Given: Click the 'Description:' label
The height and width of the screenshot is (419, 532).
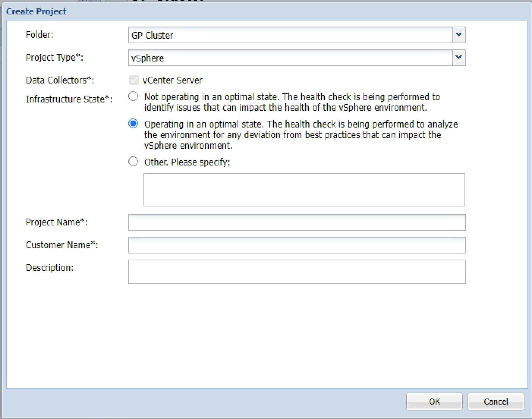Looking at the screenshot, I should pyautogui.click(x=50, y=268).
